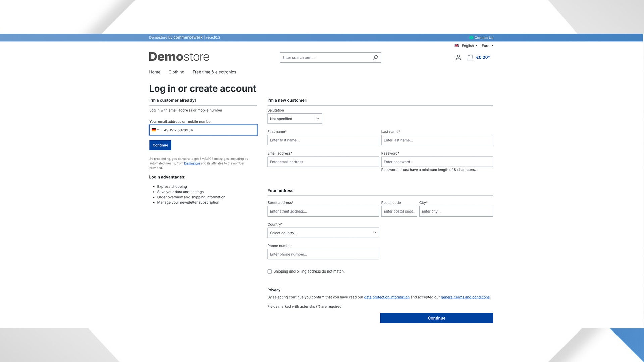
Task: Go to Home in navigation
Action: (x=155, y=72)
